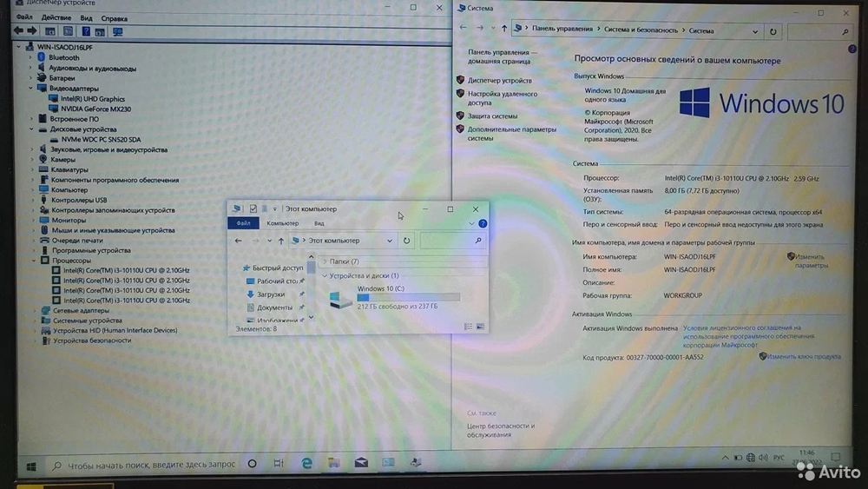This screenshot has height=489, width=868.
Task: Click search field in System window
Action: 819,32
